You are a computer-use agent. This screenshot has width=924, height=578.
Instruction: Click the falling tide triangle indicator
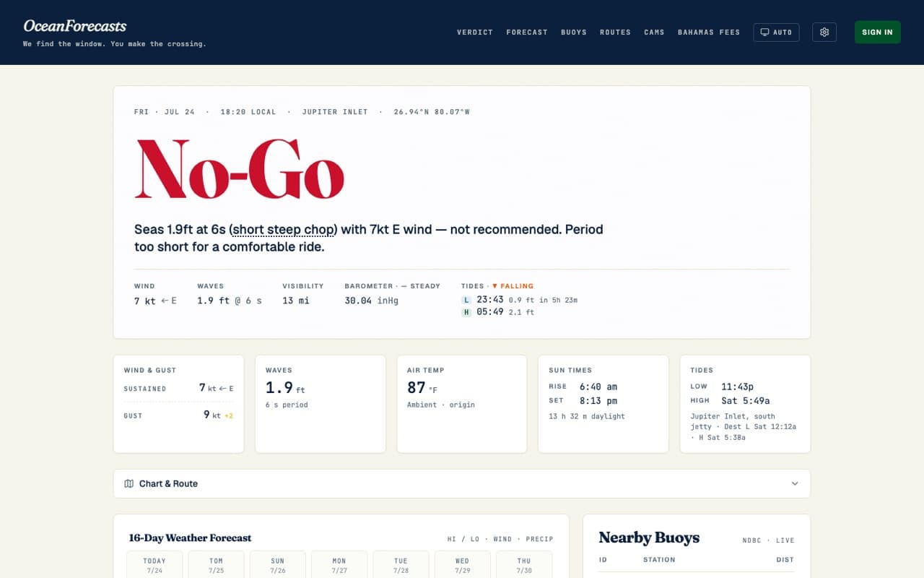(495, 286)
